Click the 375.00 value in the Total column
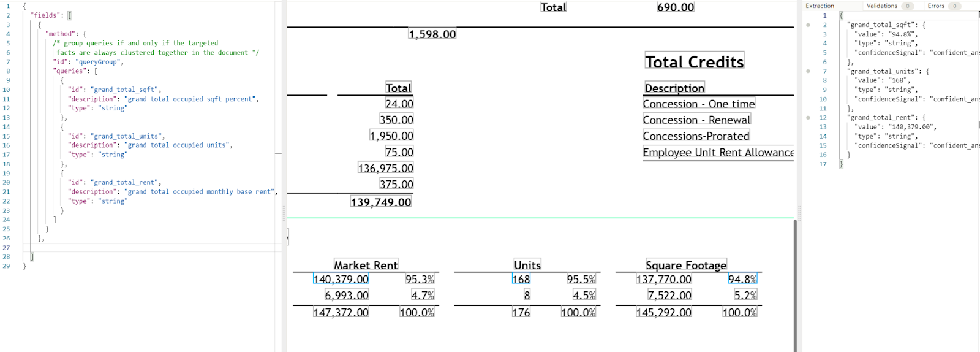Screen dimensions: 980x352 [x=396, y=184]
